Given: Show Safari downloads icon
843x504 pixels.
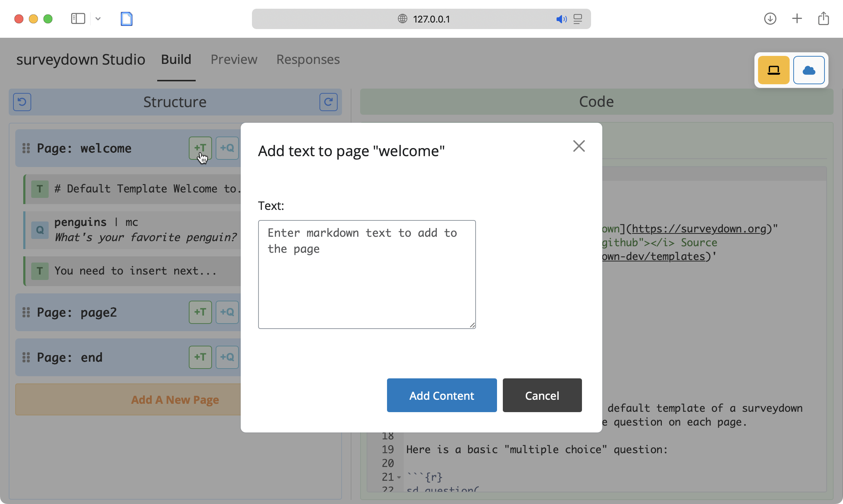Looking at the screenshot, I should tap(770, 19).
